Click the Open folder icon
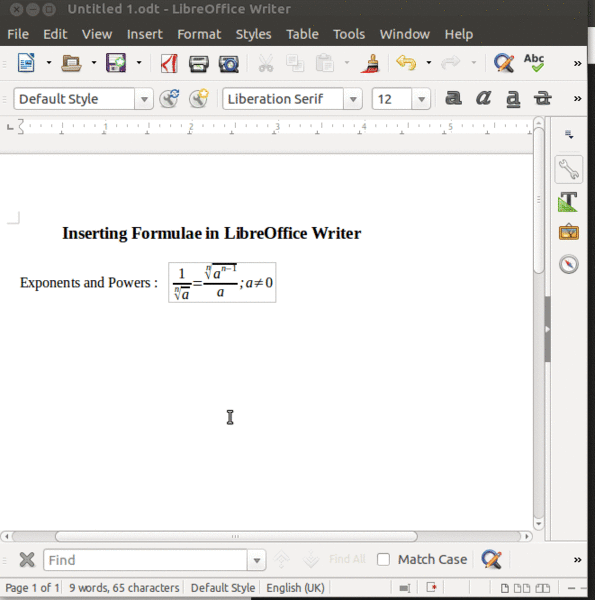This screenshot has height=600, width=595. (71, 63)
